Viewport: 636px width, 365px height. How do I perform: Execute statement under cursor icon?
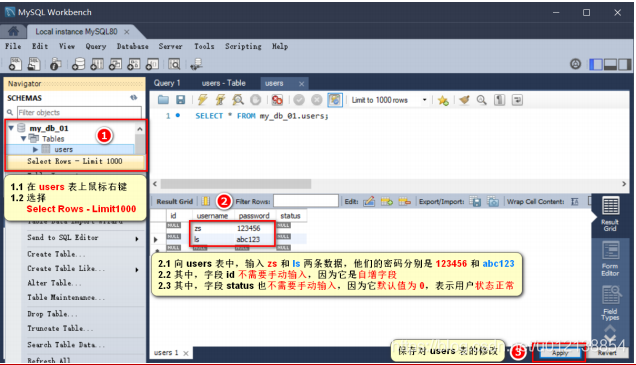coord(220,100)
